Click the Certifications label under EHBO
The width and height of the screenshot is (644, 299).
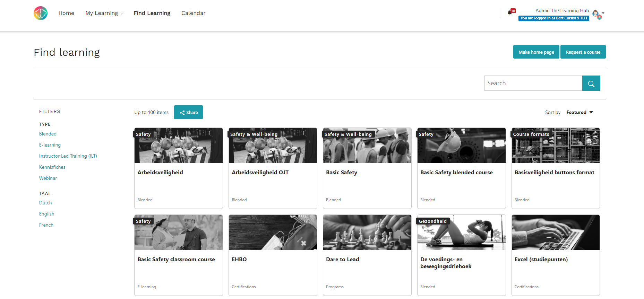pyautogui.click(x=243, y=287)
